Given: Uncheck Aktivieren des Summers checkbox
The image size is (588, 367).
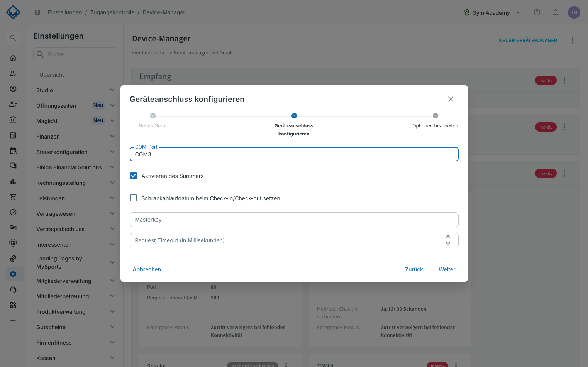Looking at the screenshot, I should point(134,176).
